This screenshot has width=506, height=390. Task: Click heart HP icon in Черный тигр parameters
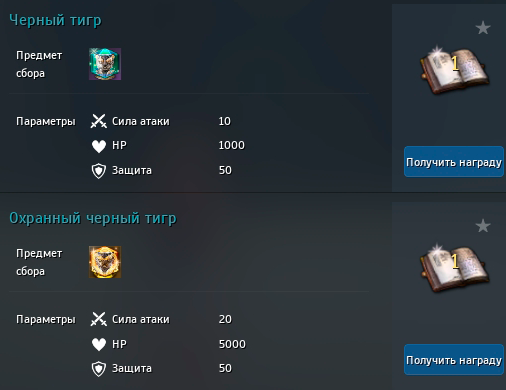(99, 146)
